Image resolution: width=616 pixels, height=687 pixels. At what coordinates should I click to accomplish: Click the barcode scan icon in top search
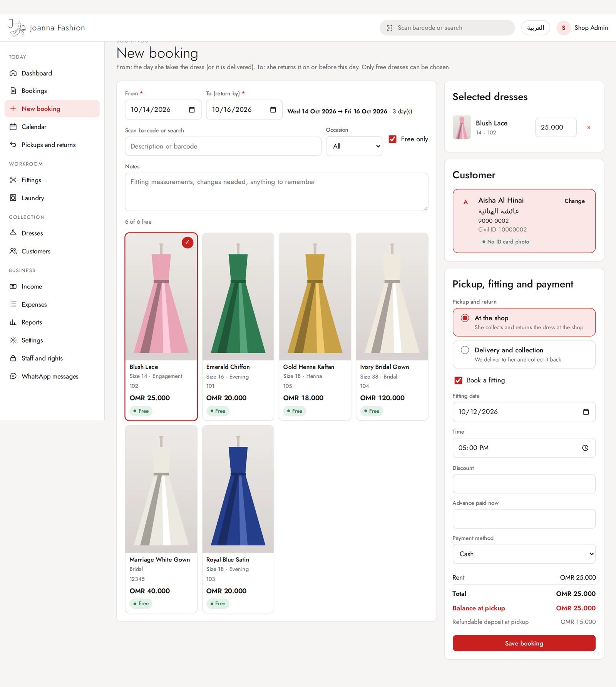click(390, 28)
